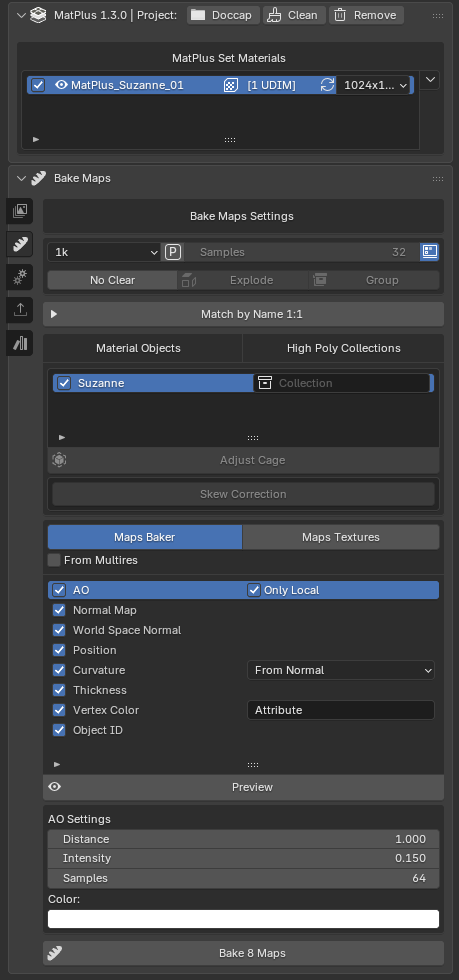Select the bake maps sidebar tab
The height and width of the screenshot is (980, 459).
click(19, 244)
